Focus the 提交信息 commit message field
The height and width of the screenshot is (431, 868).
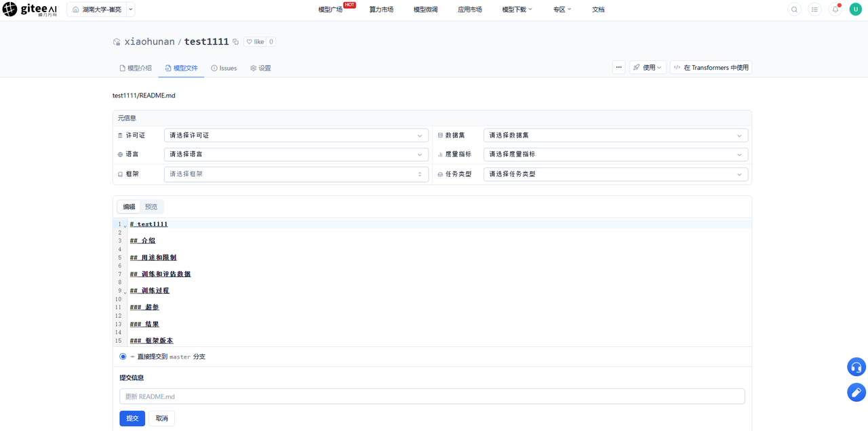click(x=432, y=396)
